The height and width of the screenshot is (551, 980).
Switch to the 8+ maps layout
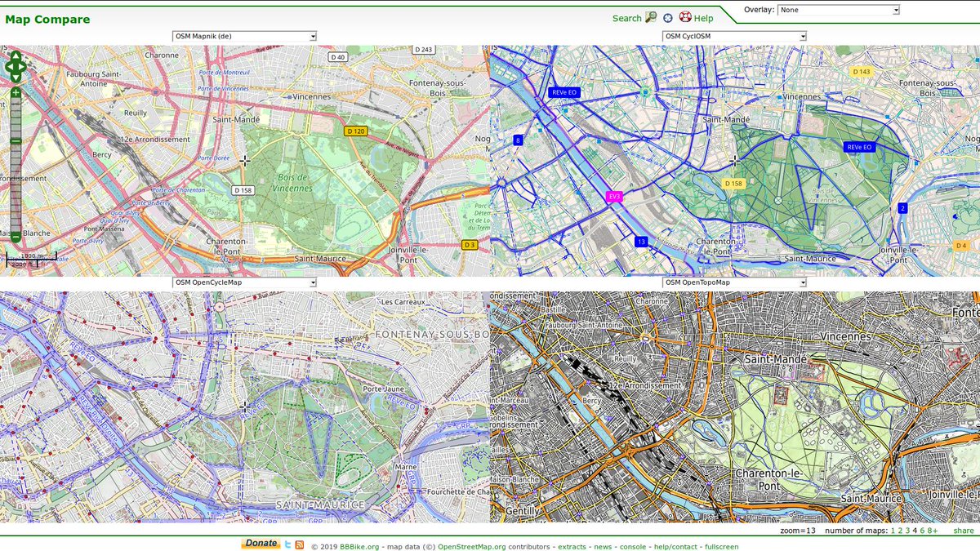(932, 531)
